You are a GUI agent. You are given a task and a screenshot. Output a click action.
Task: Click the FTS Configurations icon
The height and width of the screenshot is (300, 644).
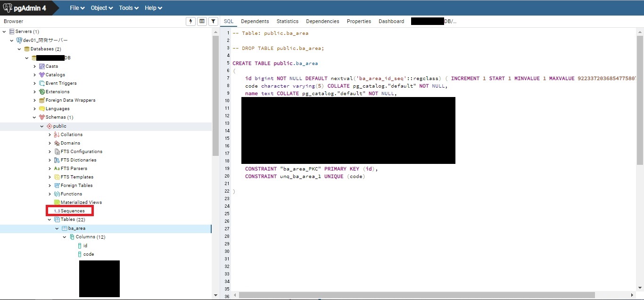tap(57, 152)
